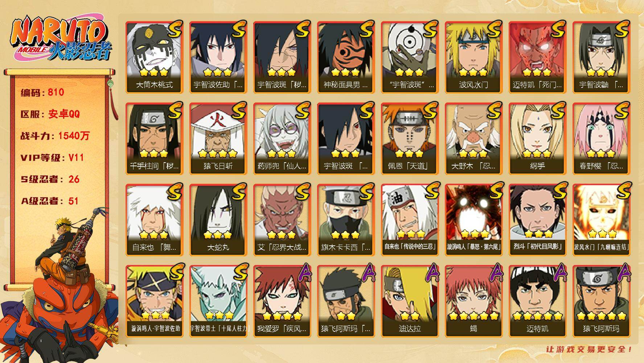Click Naruto riding the toad artwork
The height and width of the screenshot is (363, 644).
(x=60, y=285)
